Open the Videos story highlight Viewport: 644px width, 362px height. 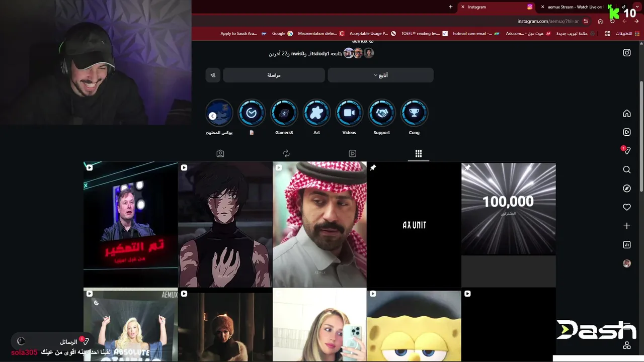click(x=349, y=117)
